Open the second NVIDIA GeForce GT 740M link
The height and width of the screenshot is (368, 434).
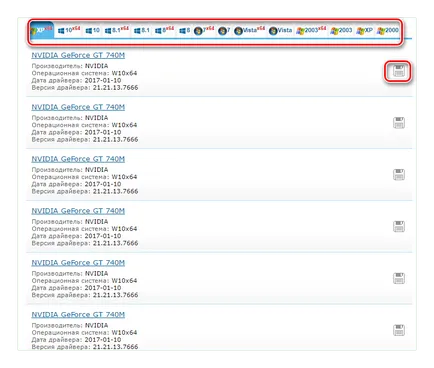tap(78, 107)
